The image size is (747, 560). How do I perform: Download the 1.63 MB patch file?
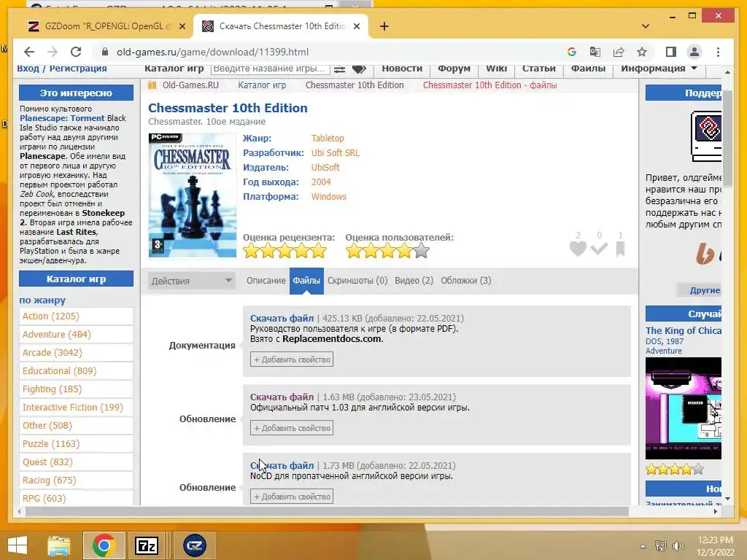(282, 397)
